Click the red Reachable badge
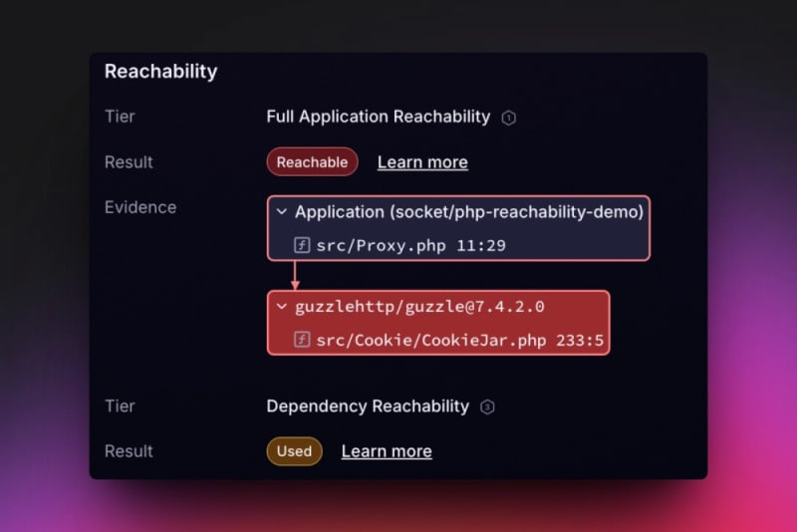Viewport: 797px width, 532px height. click(x=312, y=162)
